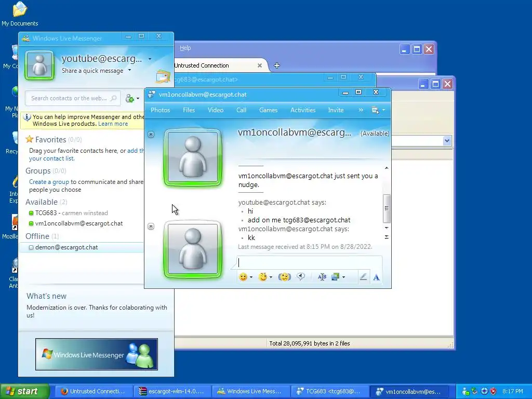
Task: Click the info icon in yellow notice bar
Action: (27, 117)
